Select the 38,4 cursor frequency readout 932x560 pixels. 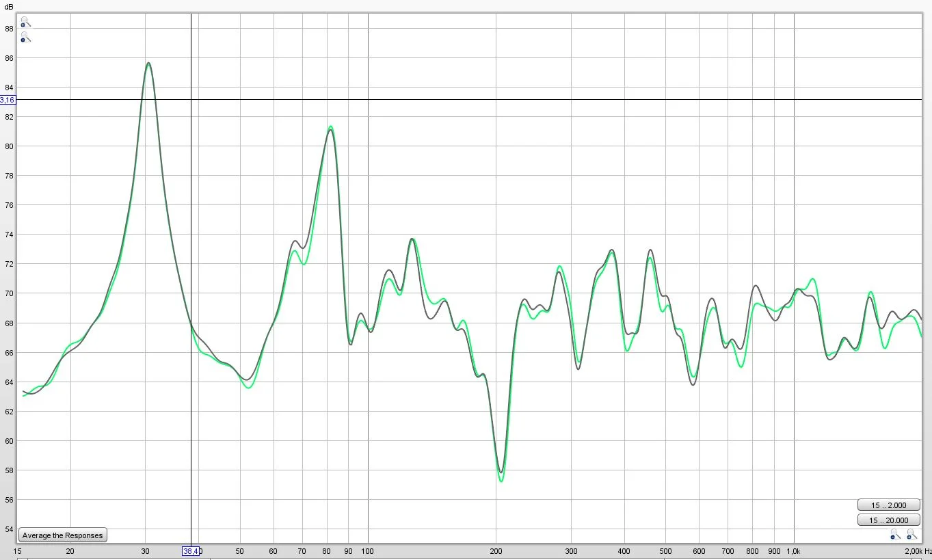pos(190,551)
